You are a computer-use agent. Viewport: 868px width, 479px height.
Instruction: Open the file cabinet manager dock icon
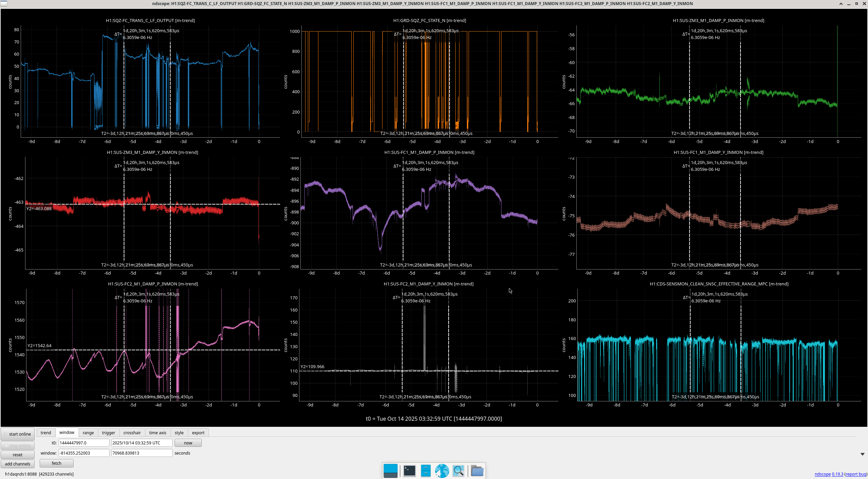[426, 471]
